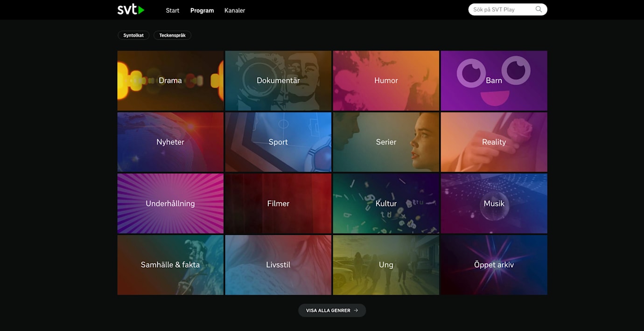Click the SVT Play logo
Screen dimensions: 644x331
pos(131,10)
